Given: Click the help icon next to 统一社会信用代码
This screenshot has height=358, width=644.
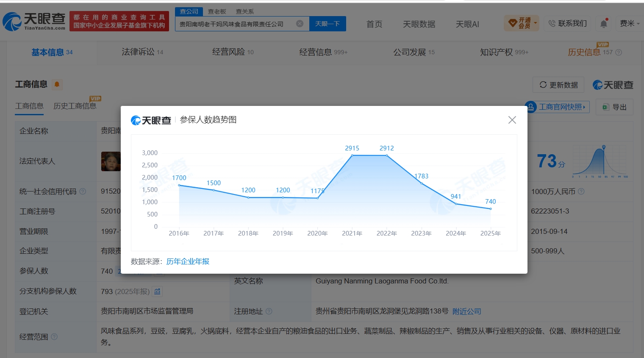Looking at the screenshot, I should pos(83,191).
